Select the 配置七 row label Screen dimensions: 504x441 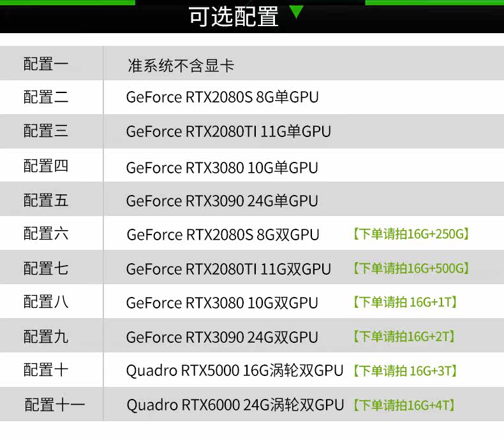pyautogui.click(x=46, y=268)
